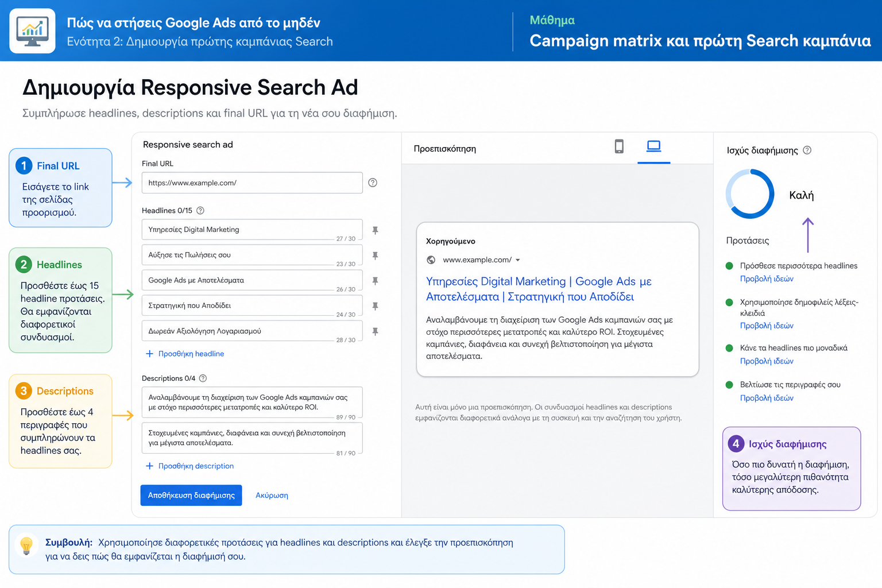This screenshot has width=882, height=588.
Task: Click the Final URL help question icon
Action: pyautogui.click(x=373, y=183)
